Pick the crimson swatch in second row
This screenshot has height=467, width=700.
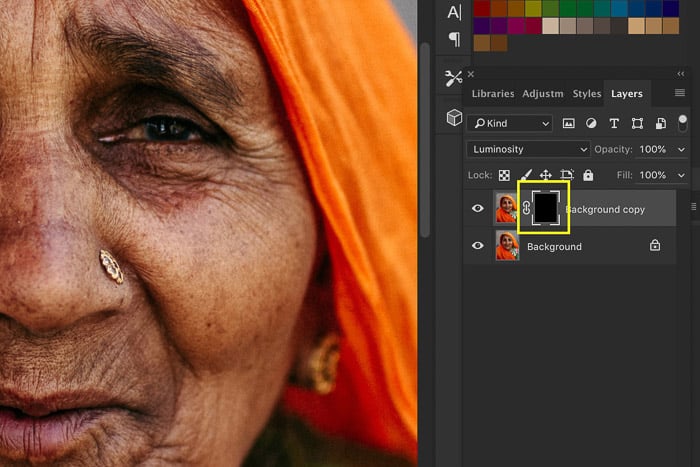(533, 26)
